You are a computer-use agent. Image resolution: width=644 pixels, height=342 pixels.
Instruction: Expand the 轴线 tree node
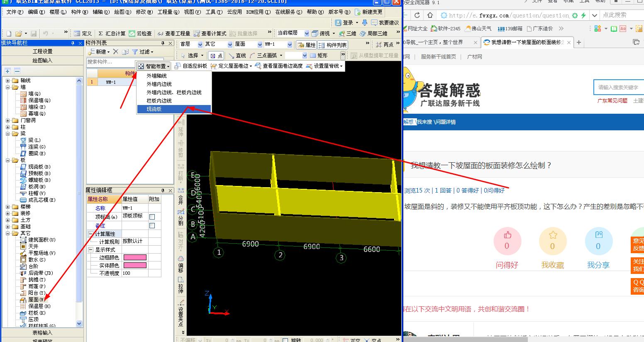point(8,81)
